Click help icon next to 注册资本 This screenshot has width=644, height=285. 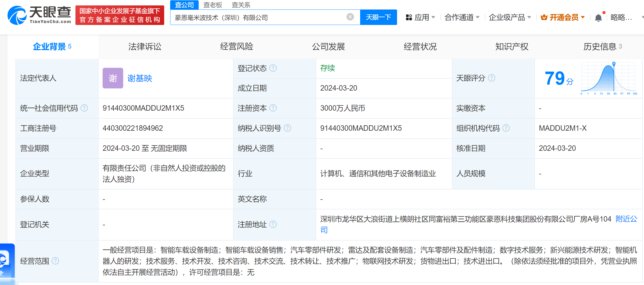(273, 108)
